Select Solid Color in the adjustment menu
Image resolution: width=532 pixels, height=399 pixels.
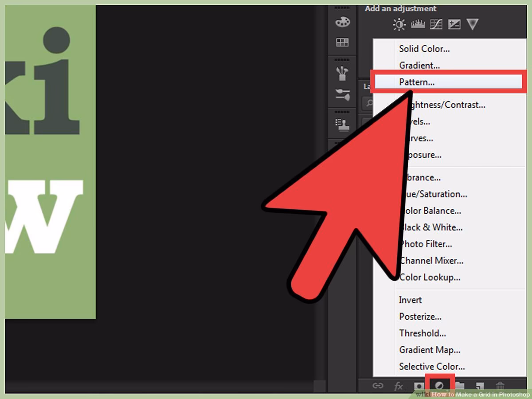coord(424,49)
